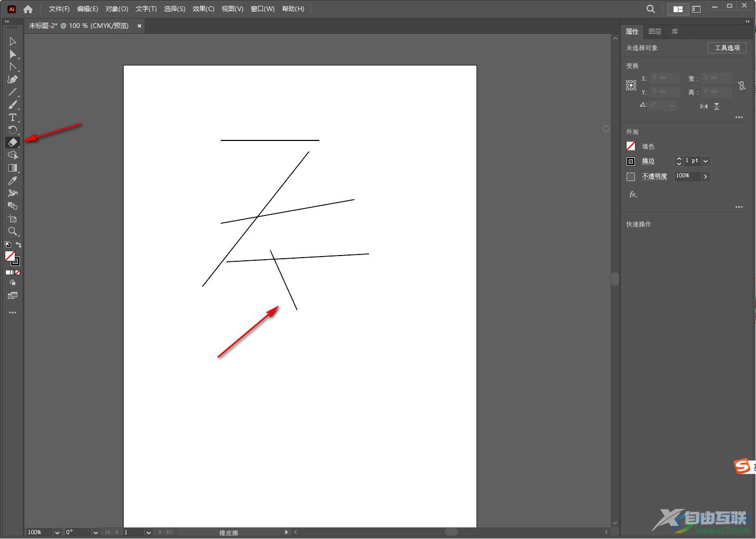Bring toolbar fill swatch to front

[10, 256]
